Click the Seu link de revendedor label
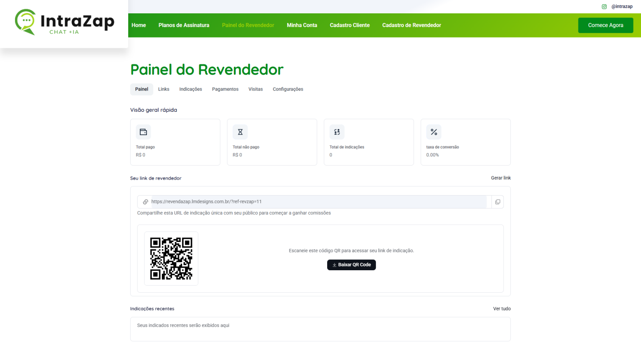Image resolution: width=641 pixels, height=364 pixels. click(156, 178)
